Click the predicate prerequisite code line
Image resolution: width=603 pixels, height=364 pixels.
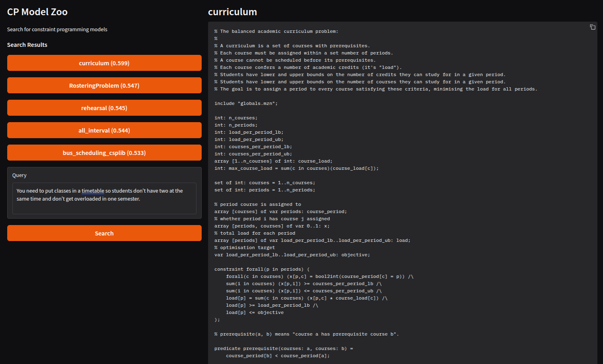(x=283, y=349)
